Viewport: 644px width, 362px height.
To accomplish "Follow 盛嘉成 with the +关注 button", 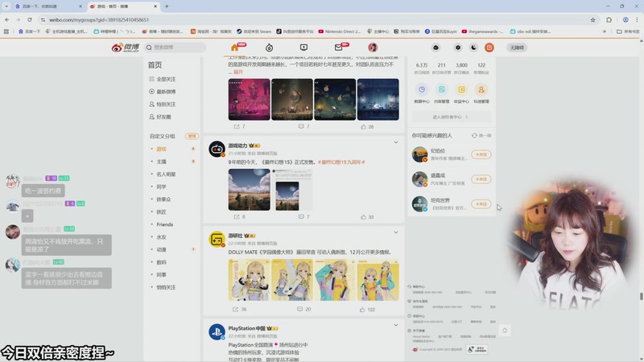I will point(481,179).
